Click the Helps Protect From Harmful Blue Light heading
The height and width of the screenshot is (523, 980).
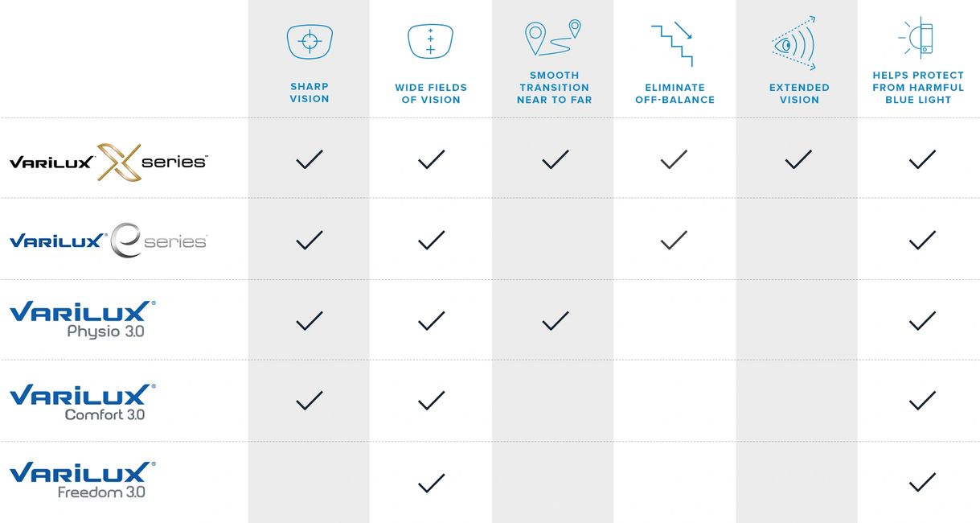click(x=918, y=87)
